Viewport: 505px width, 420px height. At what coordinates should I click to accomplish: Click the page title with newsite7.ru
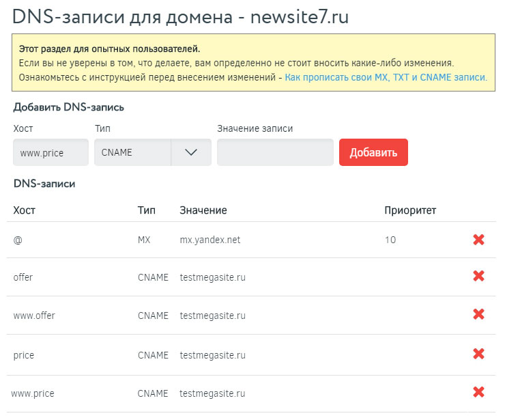click(180, 16)
